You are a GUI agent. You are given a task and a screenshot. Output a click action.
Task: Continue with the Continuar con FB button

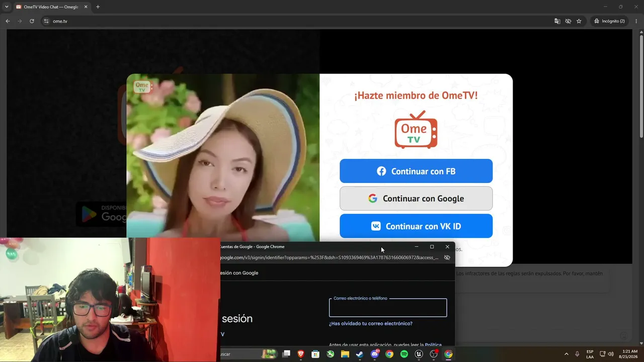click(416, 171)
